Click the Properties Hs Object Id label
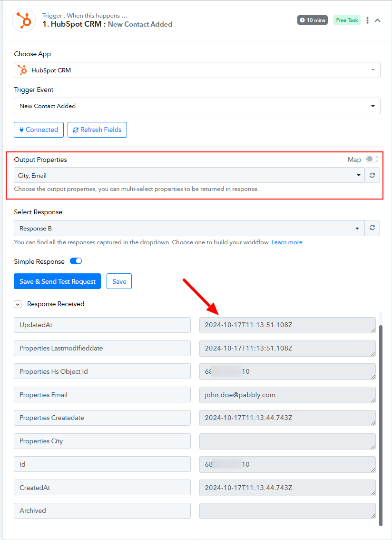This screenshot has height=540, width=392. point(102,371)
